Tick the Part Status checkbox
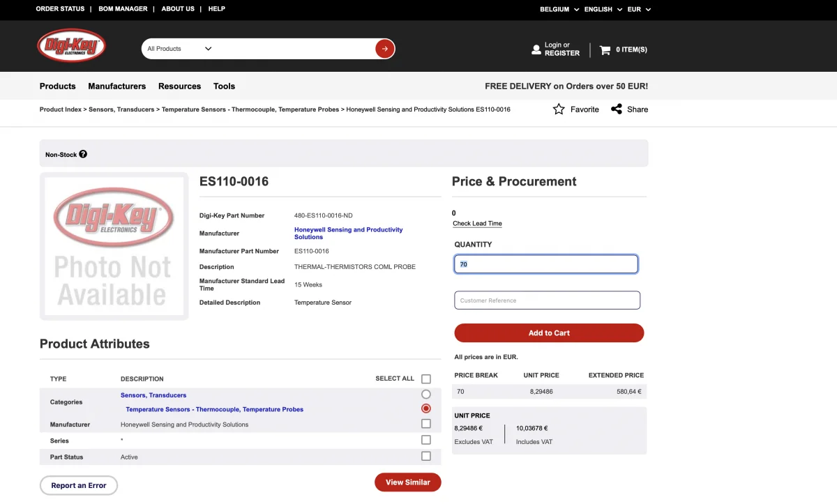This screenshot has height=504, width=837. [x=426, y=457]
